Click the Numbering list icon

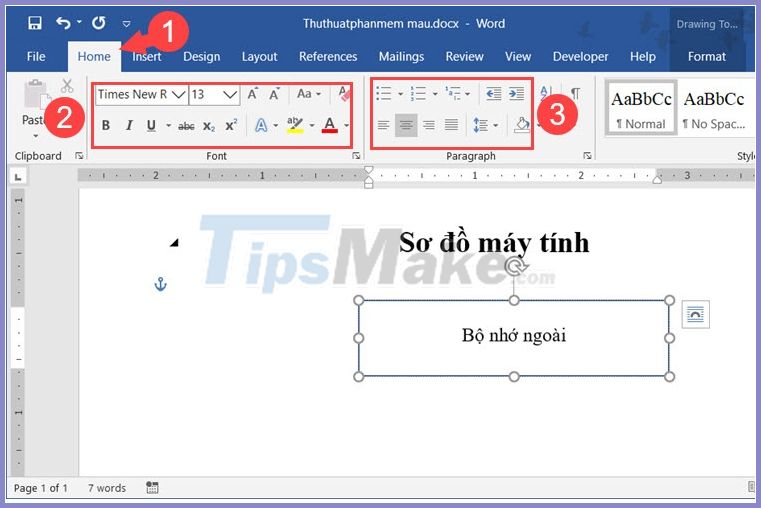[x=418, y=93]
